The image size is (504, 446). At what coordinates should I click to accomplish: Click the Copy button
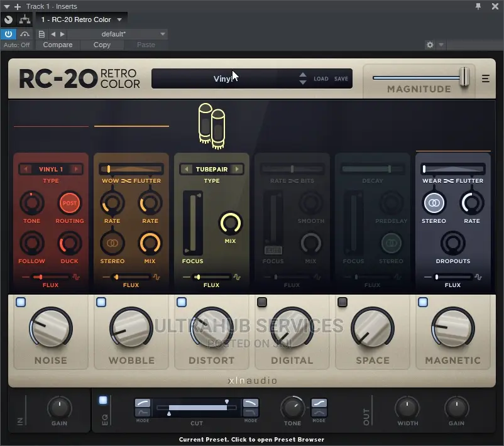pyautogui.click(x=102, y=45)
